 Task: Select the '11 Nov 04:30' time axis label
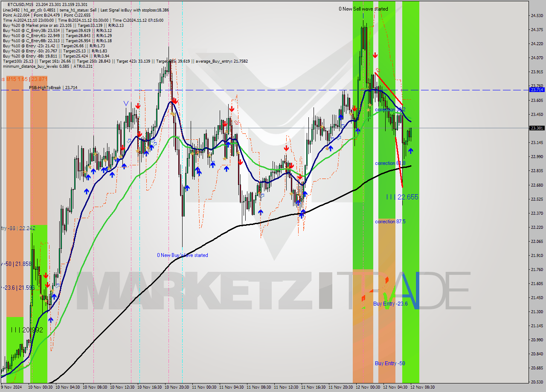coord(232,387)
